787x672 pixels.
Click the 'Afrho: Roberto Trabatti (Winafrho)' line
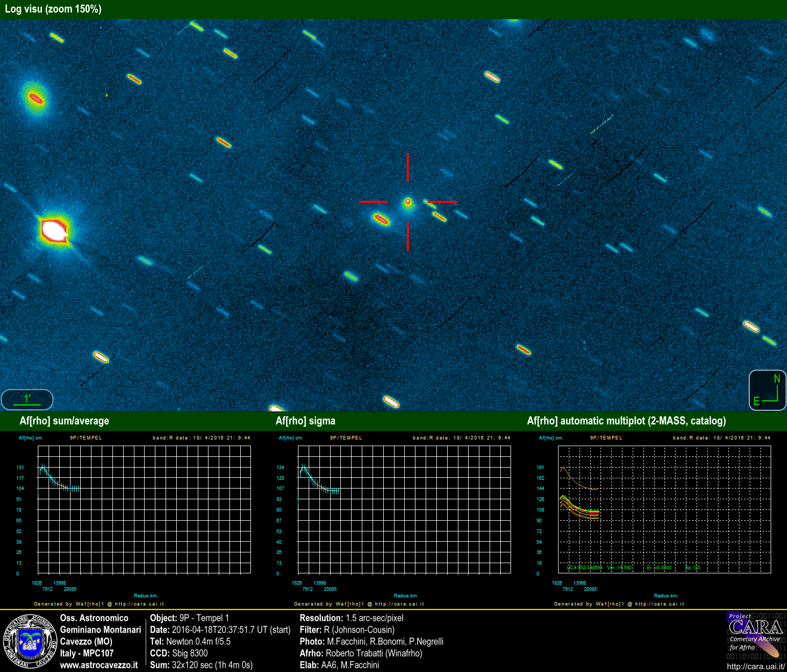pyautogui.click(x=361, y=653)
